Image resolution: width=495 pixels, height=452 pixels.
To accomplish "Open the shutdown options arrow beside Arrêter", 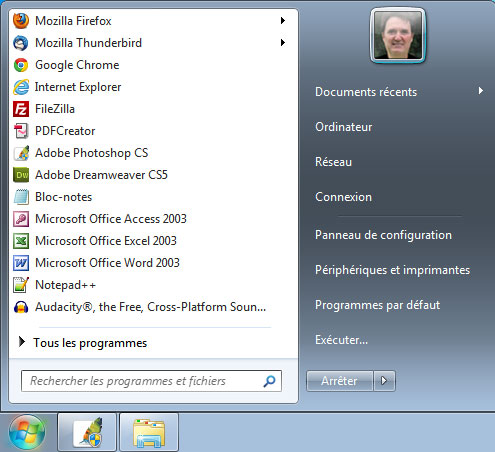I will tap(384, 381).
